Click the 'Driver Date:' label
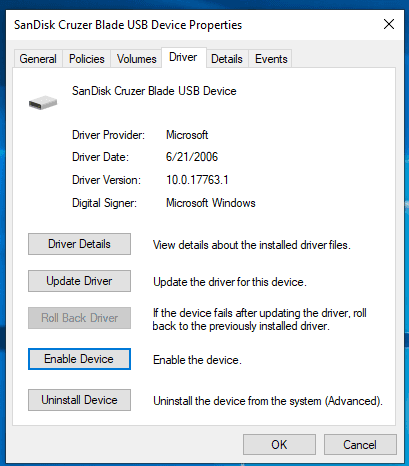 point(100,157)
